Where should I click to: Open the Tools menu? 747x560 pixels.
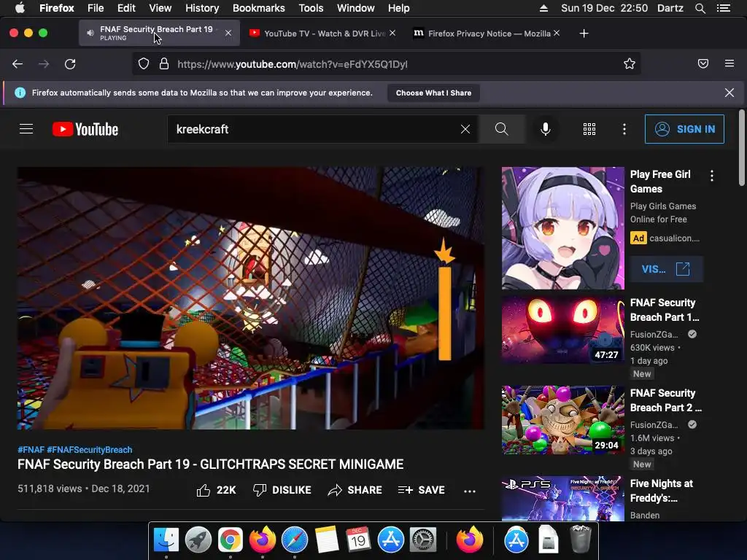tap(311, 8)
